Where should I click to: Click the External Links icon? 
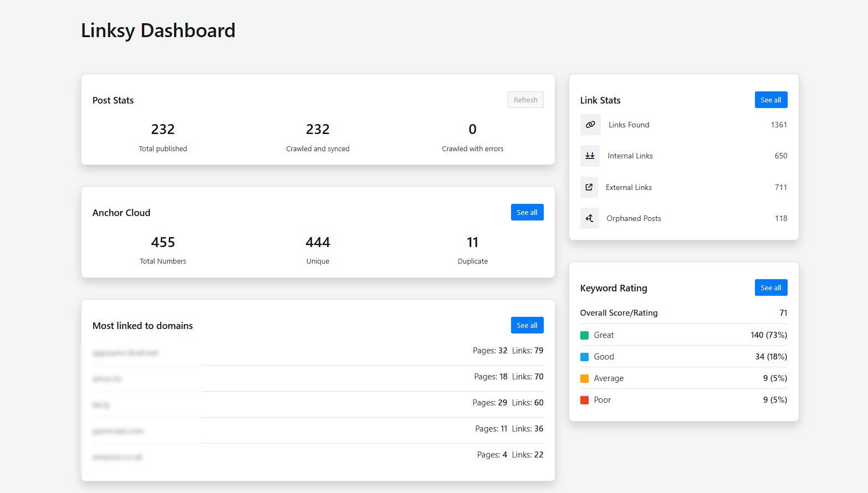coord(589,187)
